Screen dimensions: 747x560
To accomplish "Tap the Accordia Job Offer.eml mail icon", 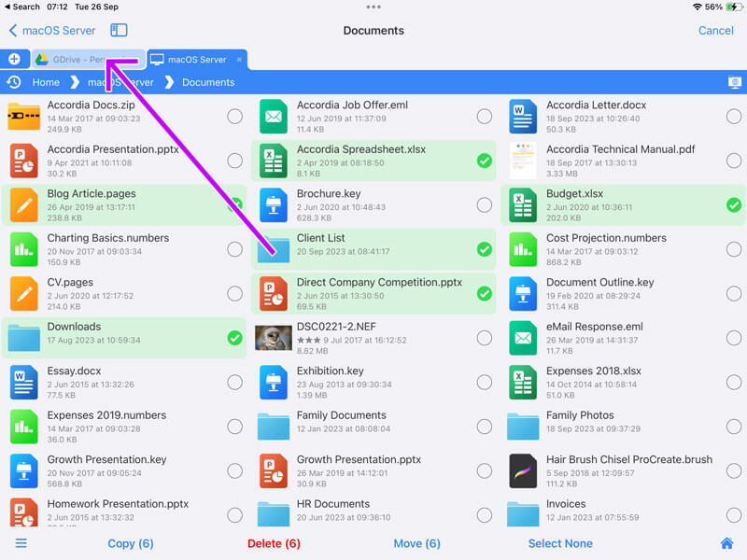I will [274, 117].
